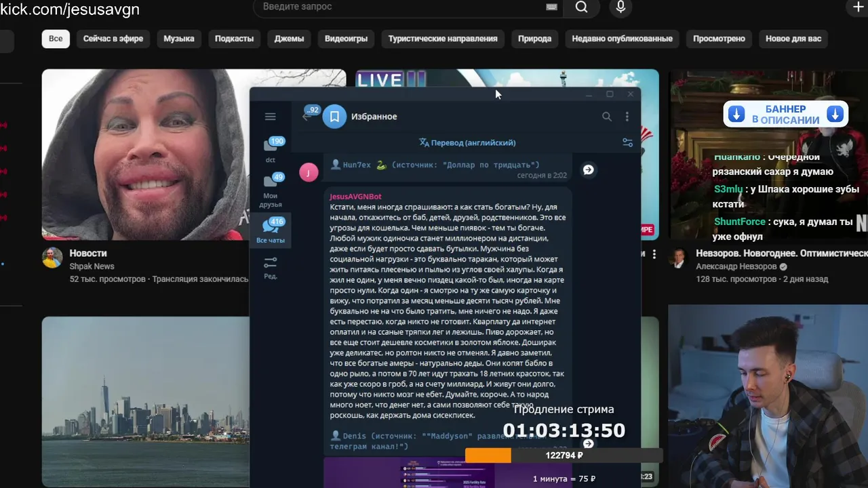Select the Все чаты folder

(271, 230)
